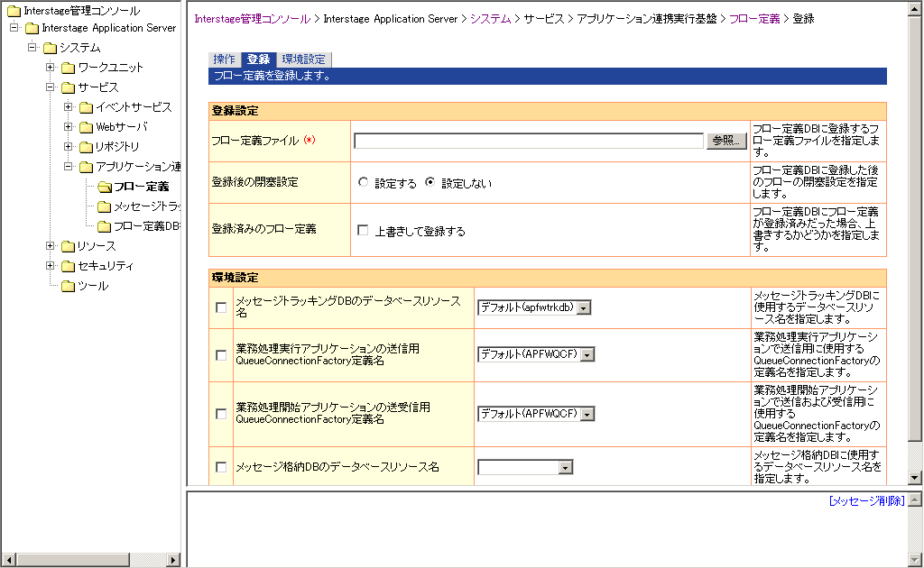Select フロー定義 label in tree
Screen dimensions: 924x568
click(142, 187)
